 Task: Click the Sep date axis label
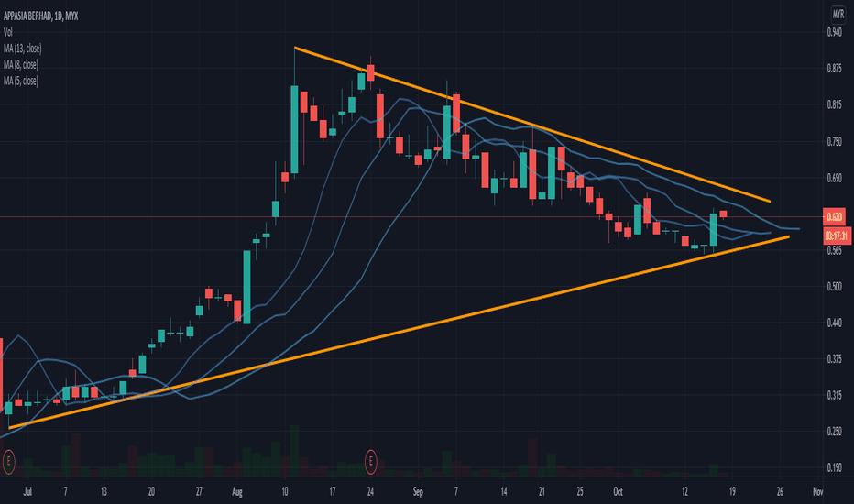(x=418, y=492)
